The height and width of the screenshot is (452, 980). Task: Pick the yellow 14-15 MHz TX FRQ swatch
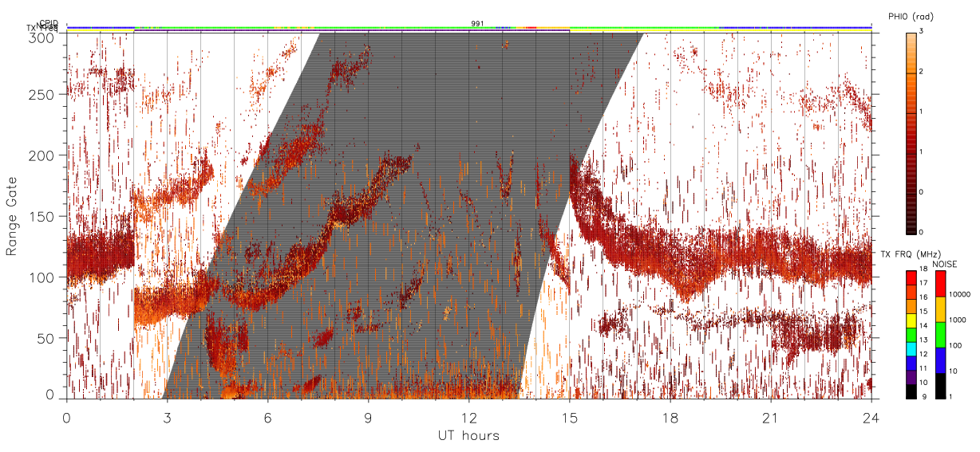[x=911, y=320]
